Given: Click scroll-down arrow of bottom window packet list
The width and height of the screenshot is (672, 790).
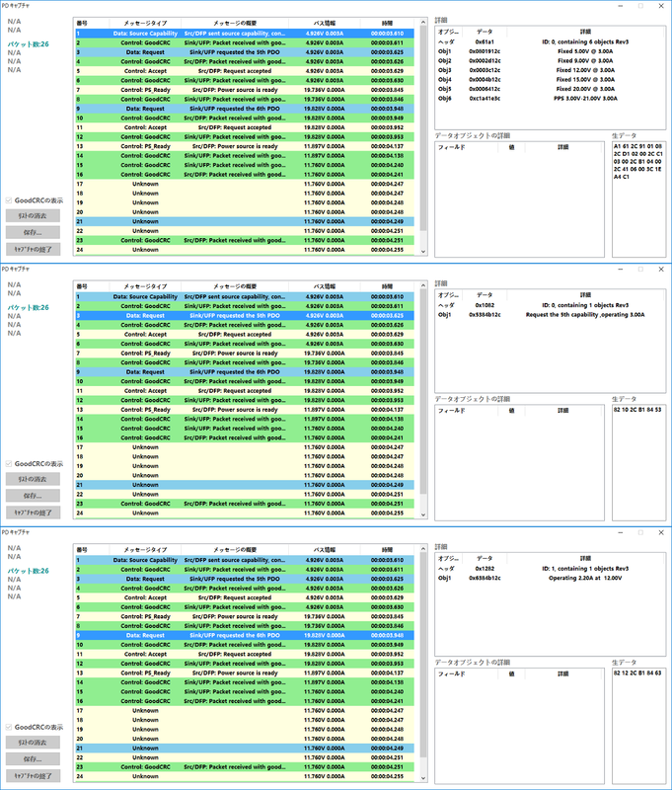Looking at the screenshot, I should click(423, 778).
